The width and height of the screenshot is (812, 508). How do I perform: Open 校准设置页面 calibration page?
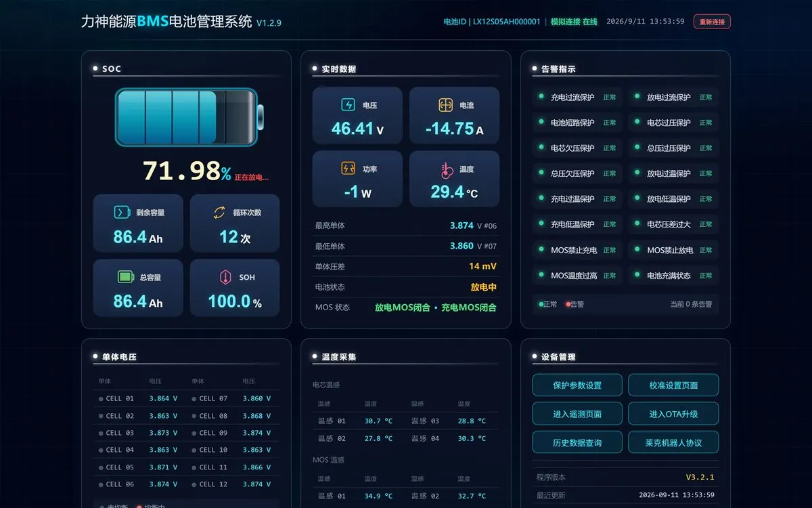point(673,385)
